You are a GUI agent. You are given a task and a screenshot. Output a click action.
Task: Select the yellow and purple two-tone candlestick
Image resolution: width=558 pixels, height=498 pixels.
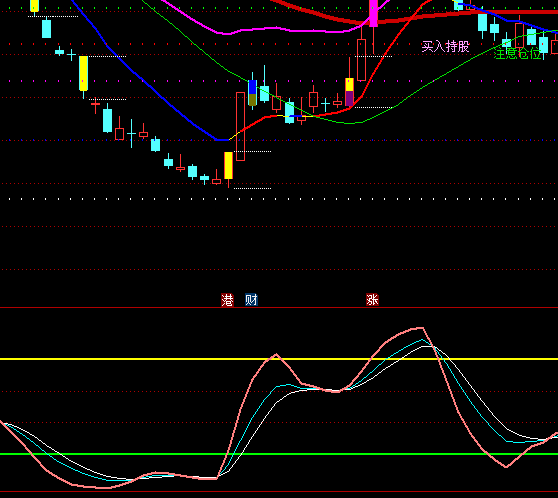pyautogui.click(x=349, y=92)
